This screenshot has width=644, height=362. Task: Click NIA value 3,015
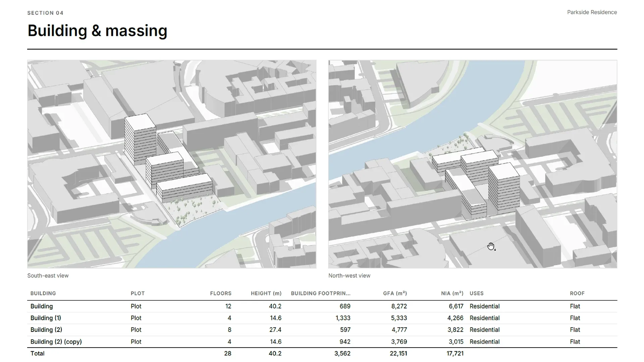[x=455, y=342]
